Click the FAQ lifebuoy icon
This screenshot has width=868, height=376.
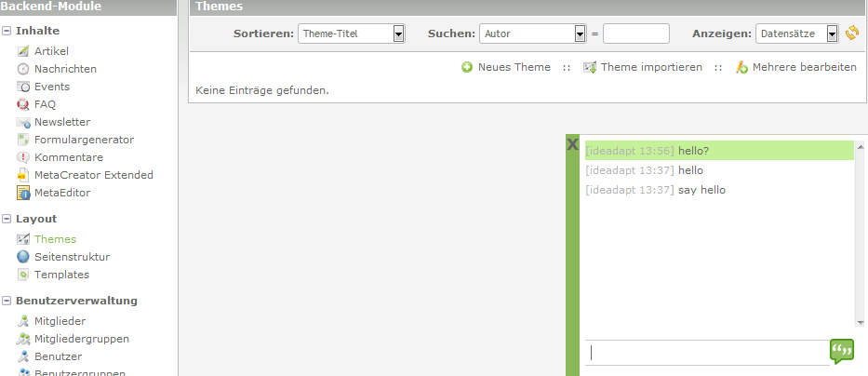[23, 104]
